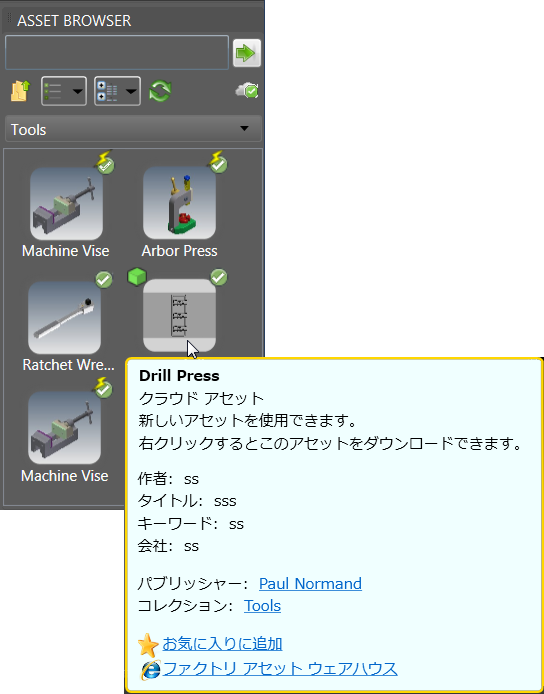
Task: Click the green refresh icon
Action: pyautogui.click(x=160, y=91)
